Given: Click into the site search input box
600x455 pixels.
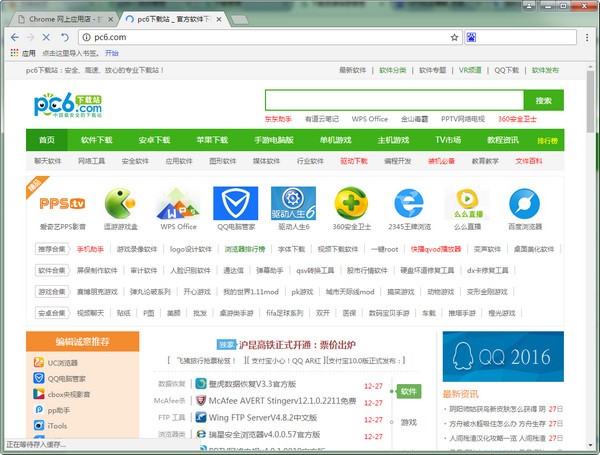Looking at the screenshot, I should (394, 101).
